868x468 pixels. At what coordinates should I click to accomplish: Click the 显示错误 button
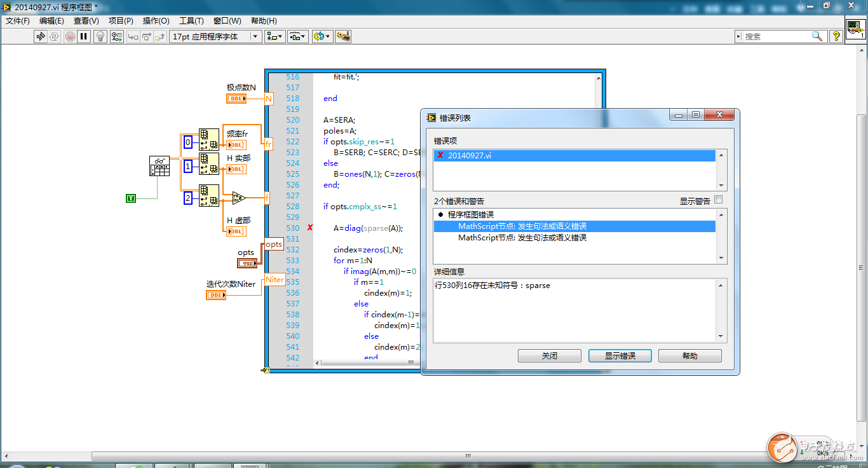620,356
